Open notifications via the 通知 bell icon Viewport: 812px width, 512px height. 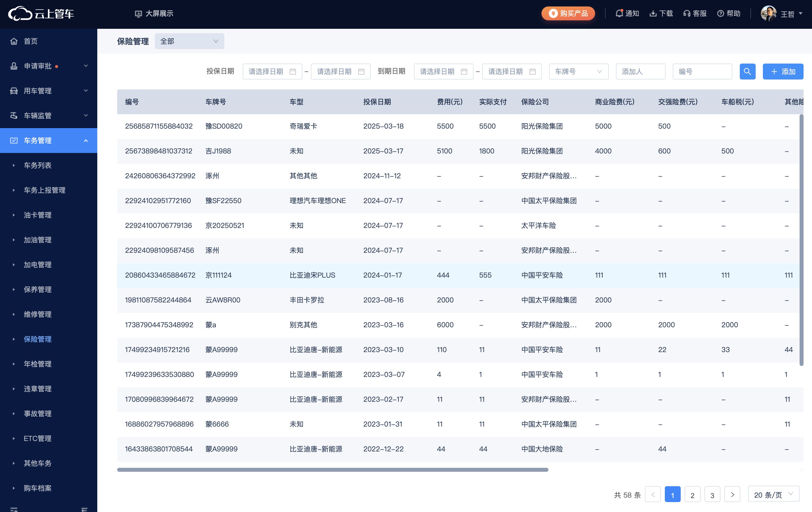[x=627, y=13]
